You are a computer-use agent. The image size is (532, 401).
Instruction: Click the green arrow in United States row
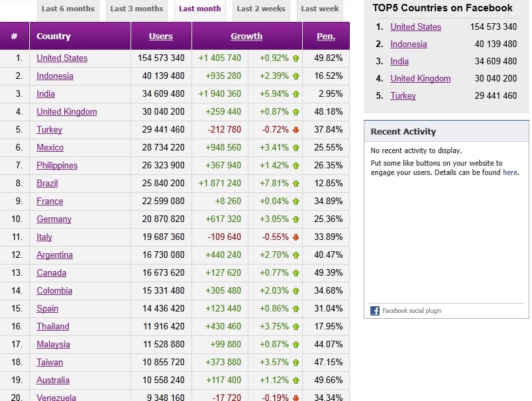point(295,58)
